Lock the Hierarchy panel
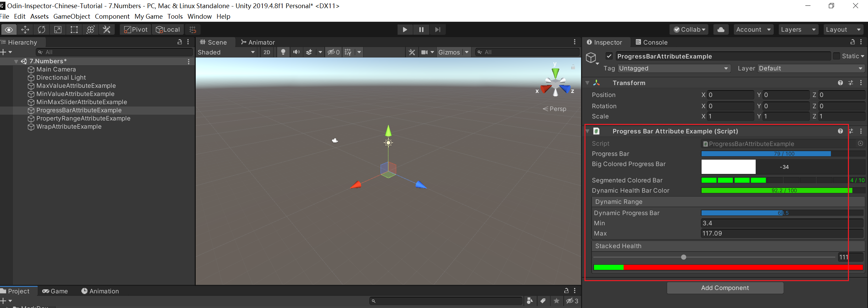Viewport: 868px width, 308px height. 180,42
